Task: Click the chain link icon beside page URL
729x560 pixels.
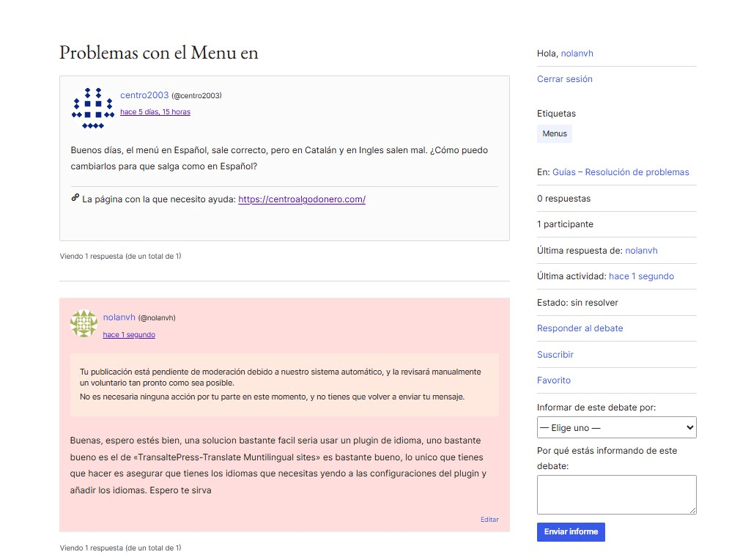Action: pyautogui.click(x=75, y=198)
